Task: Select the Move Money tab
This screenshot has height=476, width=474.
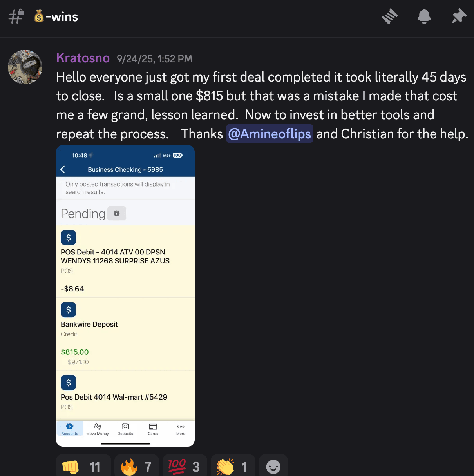Action: click(98, 429)
